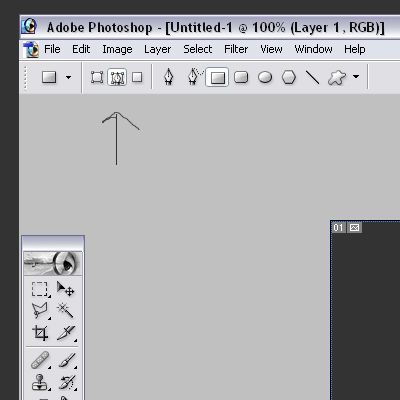
Task: Open the Edit menu
Action: 81,49
